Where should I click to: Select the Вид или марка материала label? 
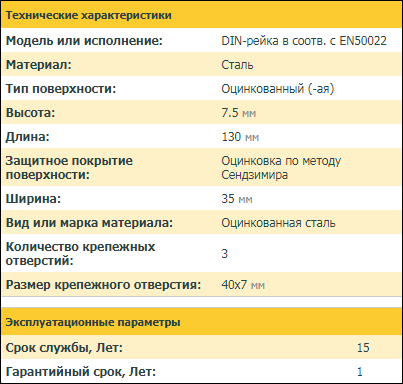click(x=89, y=223)
